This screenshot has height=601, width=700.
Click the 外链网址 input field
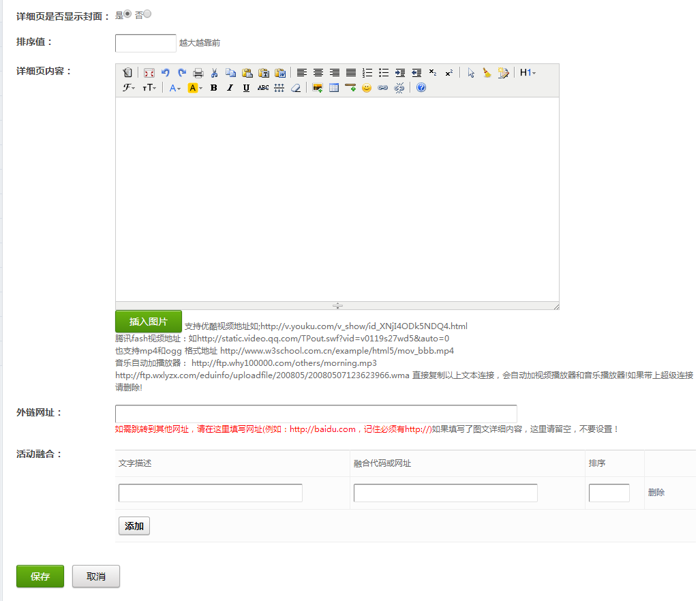point(316,414)
